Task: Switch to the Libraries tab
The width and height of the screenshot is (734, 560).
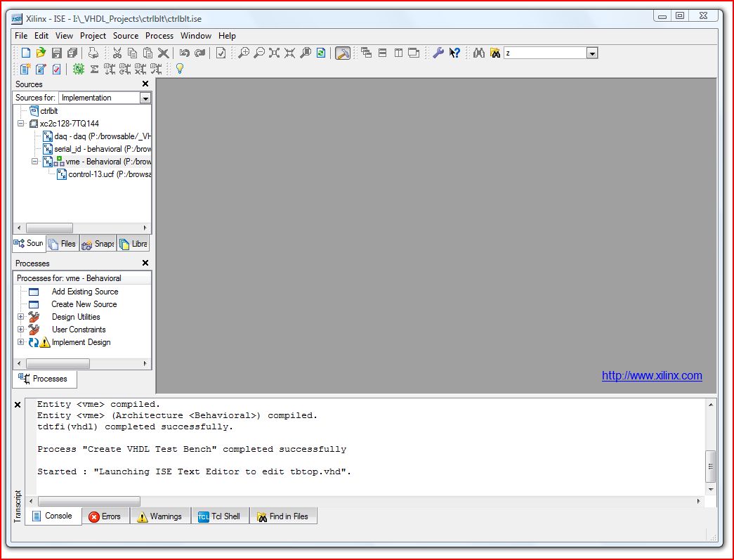Action: (133, 244)
